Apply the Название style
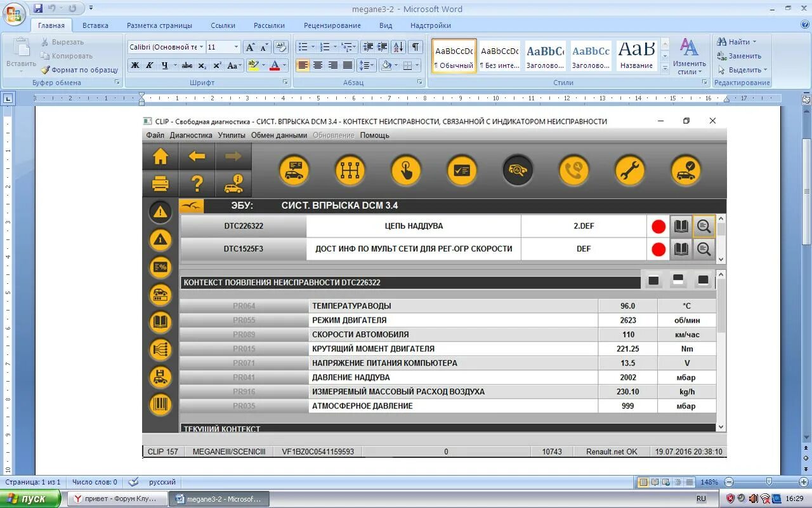 (x=636, y=56)
